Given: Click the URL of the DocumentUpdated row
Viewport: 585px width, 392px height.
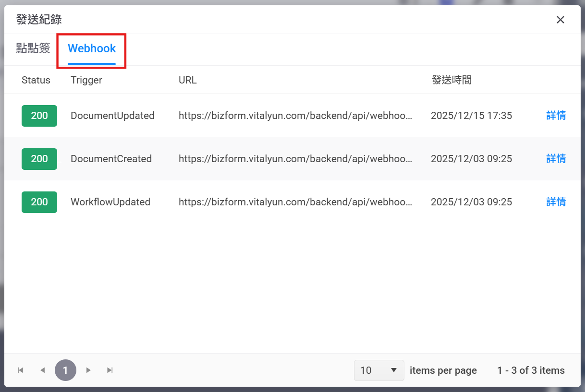Looking at the screenshot, I should pyautogui.click(x=295, y=116).
